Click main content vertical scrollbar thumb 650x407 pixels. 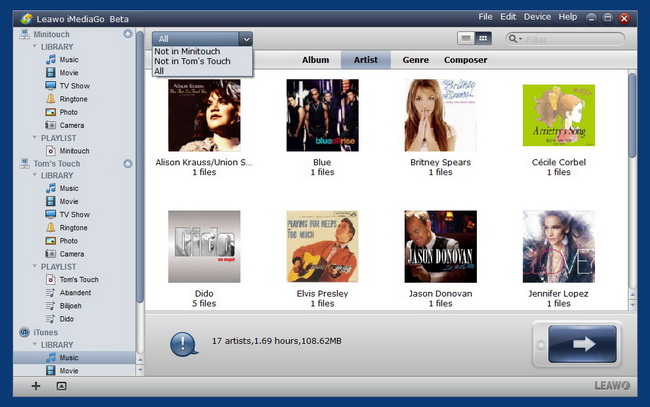coord(632,115)
